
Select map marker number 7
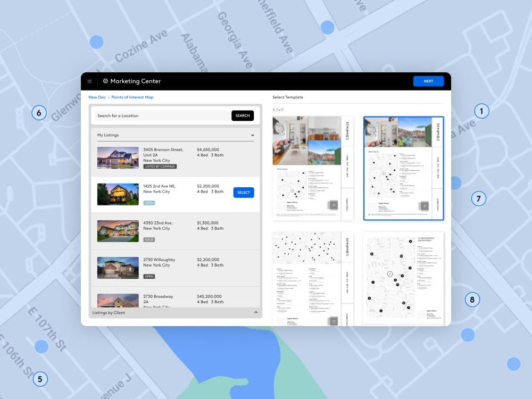(x=478, y=199)
